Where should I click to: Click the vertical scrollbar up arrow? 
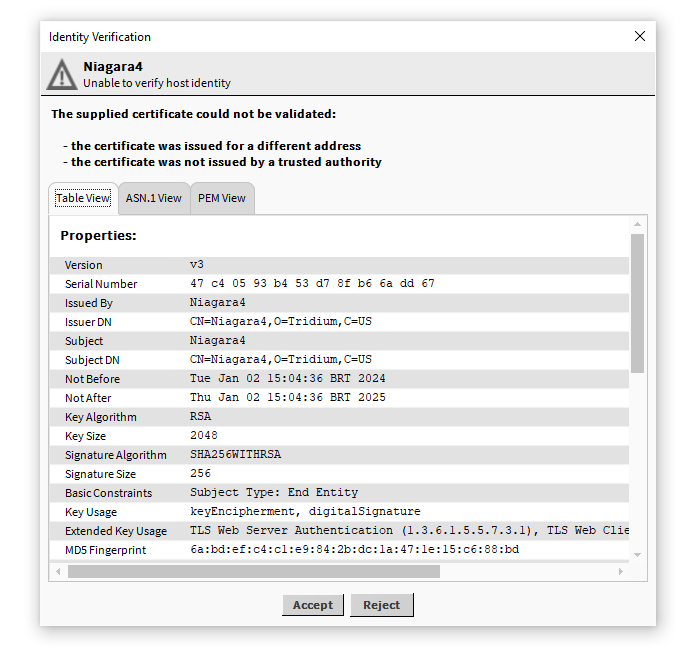(x=637, y=225)
